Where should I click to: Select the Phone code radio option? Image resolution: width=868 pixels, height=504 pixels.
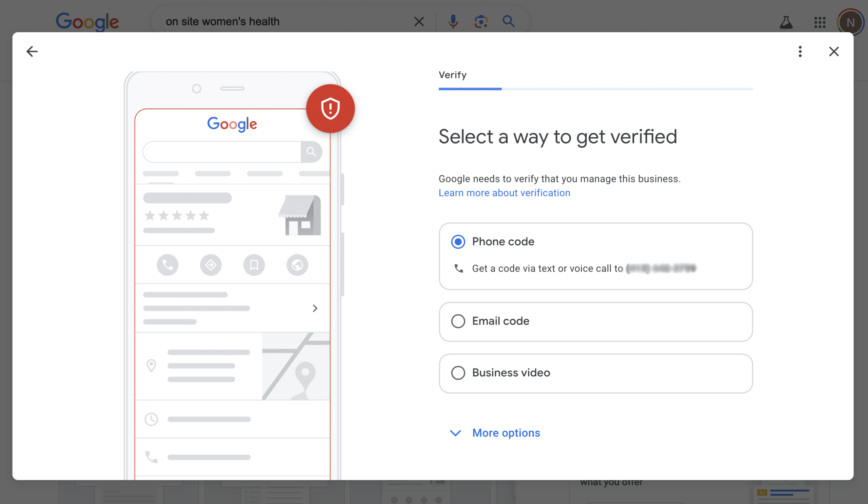(x=458, y=242)
